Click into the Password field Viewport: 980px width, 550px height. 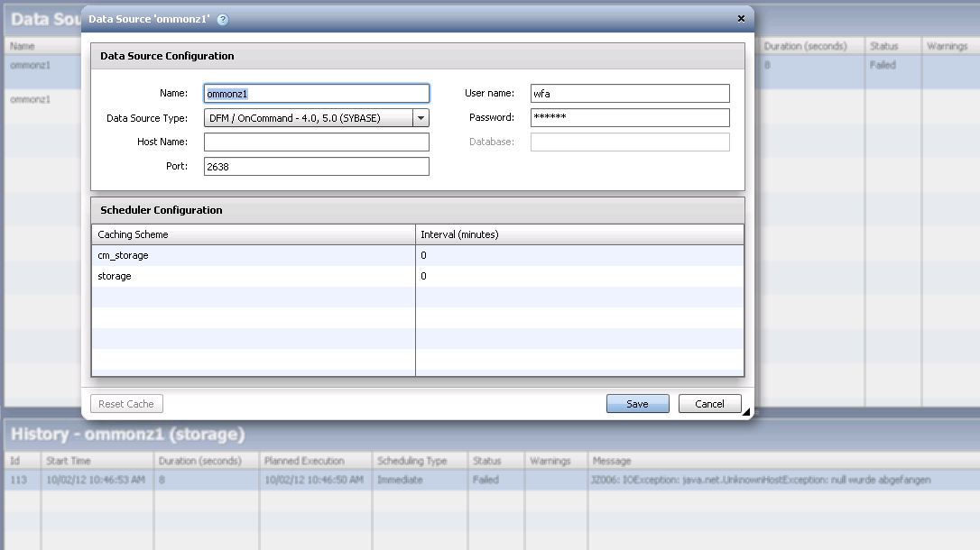[629, 118]
